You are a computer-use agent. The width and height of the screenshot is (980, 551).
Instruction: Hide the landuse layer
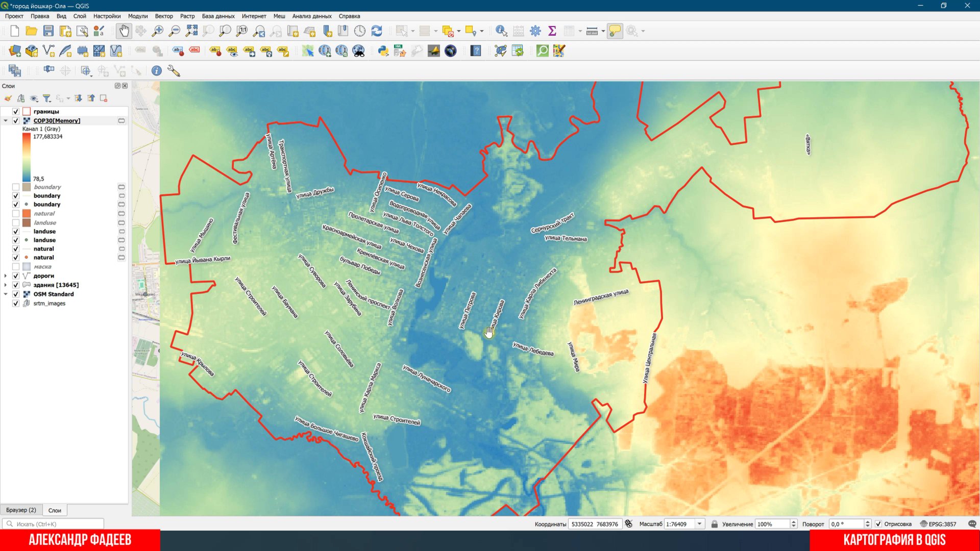(x=16, y=231)
